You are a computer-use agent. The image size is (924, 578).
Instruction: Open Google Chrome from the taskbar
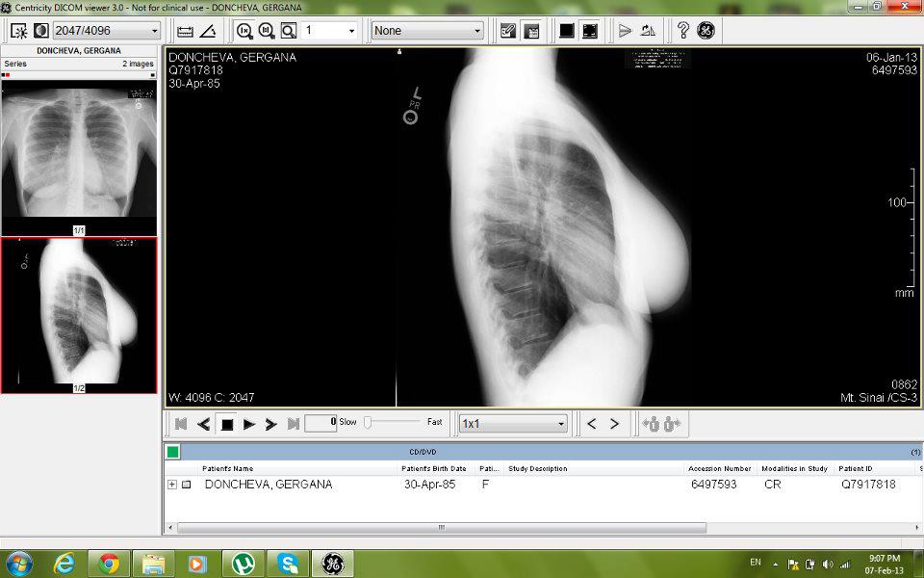109,564
